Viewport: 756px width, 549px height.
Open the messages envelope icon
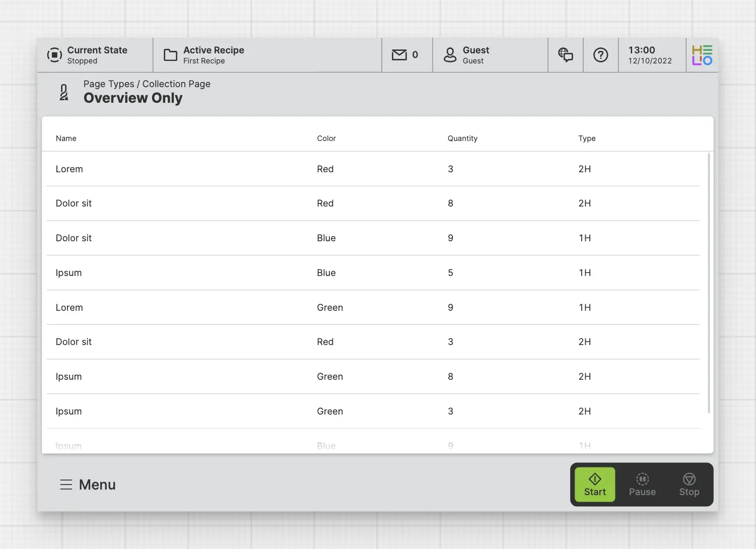point(399,55)
